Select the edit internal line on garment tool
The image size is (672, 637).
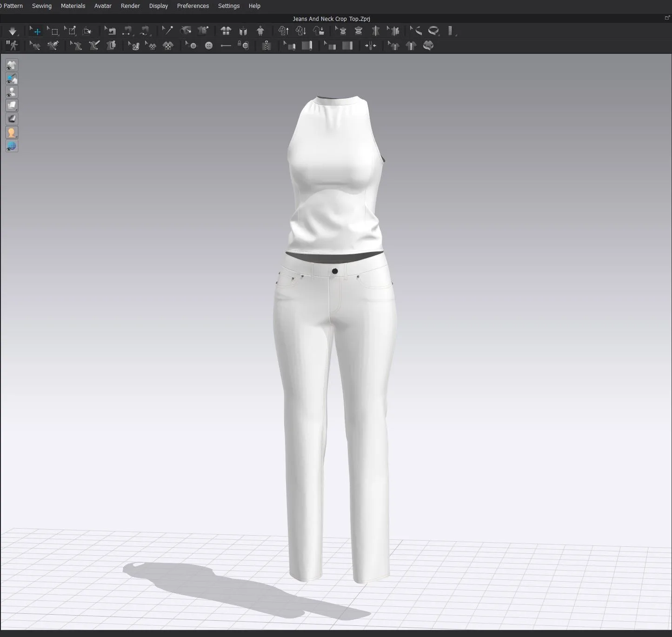[76, 46]
